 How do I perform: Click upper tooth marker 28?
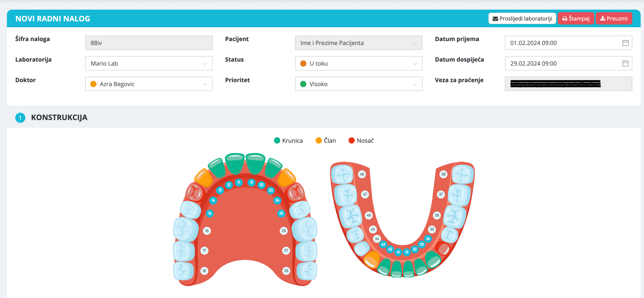pyautogui.click(x=286, y=271)
